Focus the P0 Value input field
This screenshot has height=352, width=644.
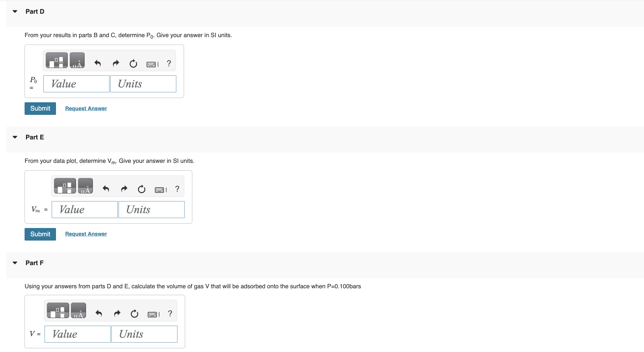point(76,84)
